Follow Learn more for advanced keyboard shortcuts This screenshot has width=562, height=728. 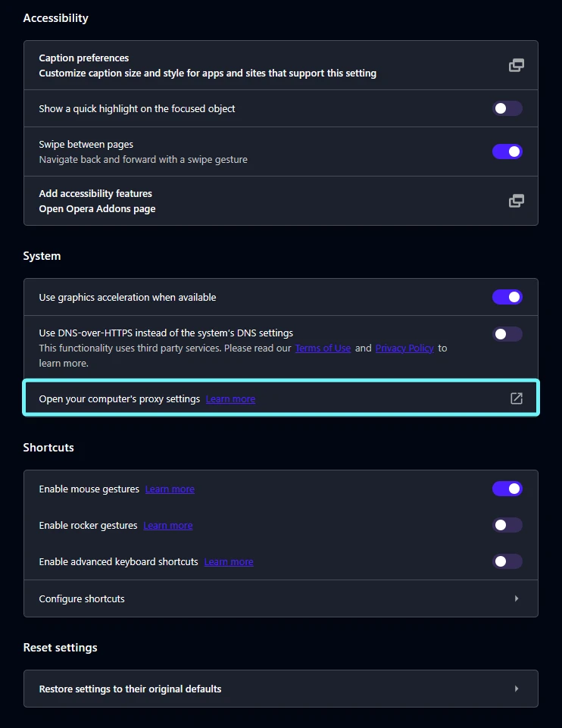tap(229, 562)
